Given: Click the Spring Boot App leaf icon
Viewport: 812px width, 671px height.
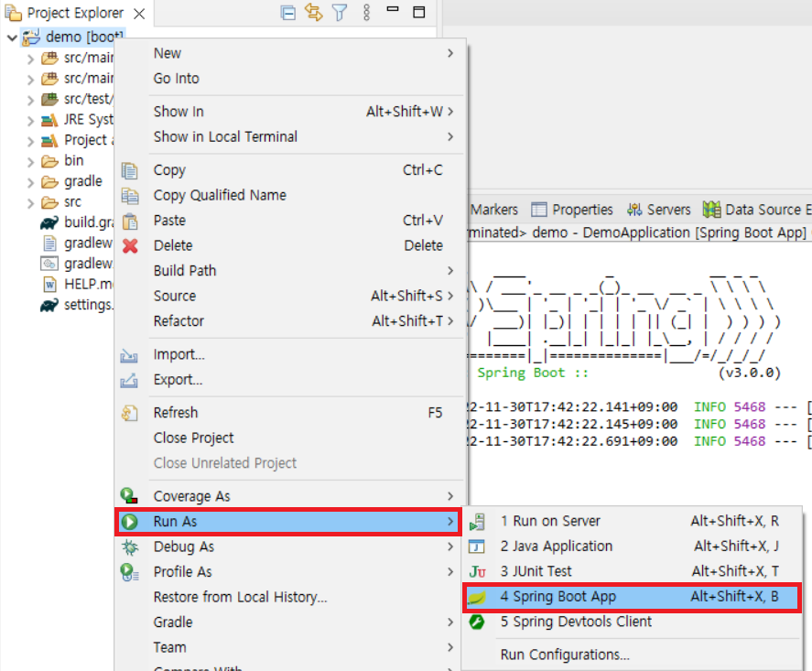Looking at the screenshot, I should pyautogui.click(x=477, y=597).
